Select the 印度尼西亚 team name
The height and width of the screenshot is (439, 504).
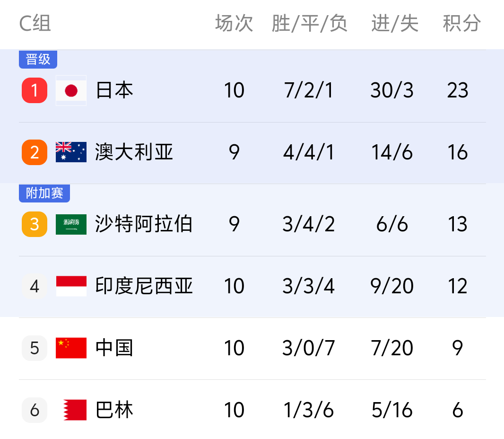coord(144,286)
